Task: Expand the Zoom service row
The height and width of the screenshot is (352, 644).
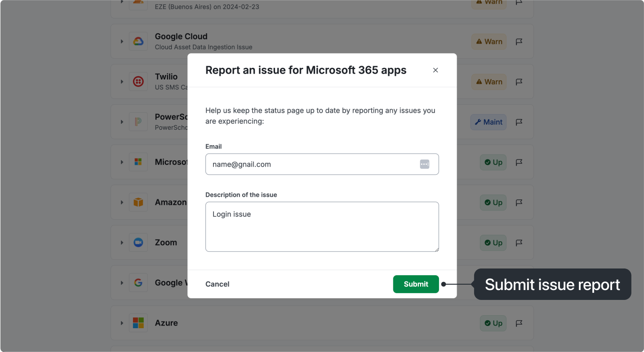Action: (122, 242)
